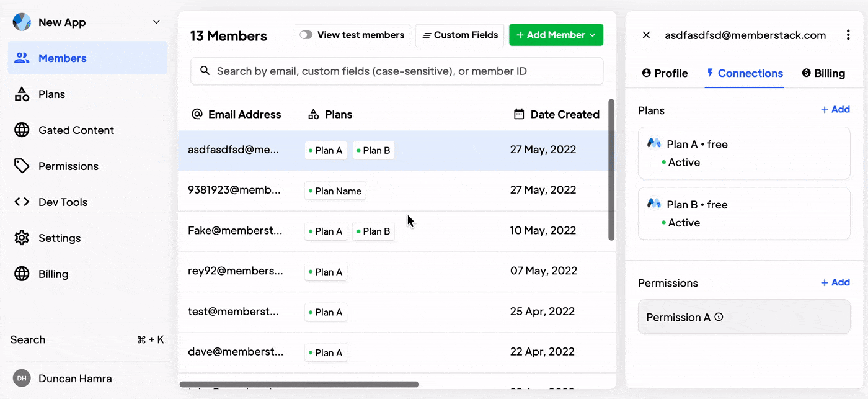868x399 pixels.
Task: Click the DH user avatar
Action: click(22, 379)
